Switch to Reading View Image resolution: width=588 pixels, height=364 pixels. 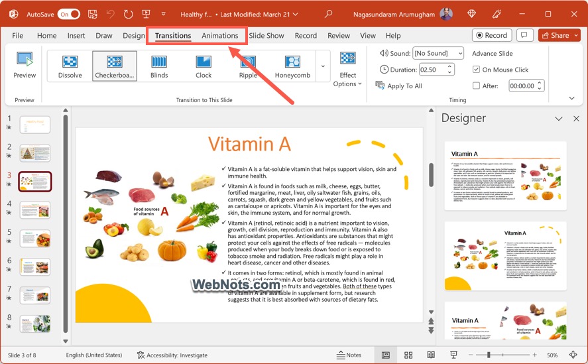(431, 355)
